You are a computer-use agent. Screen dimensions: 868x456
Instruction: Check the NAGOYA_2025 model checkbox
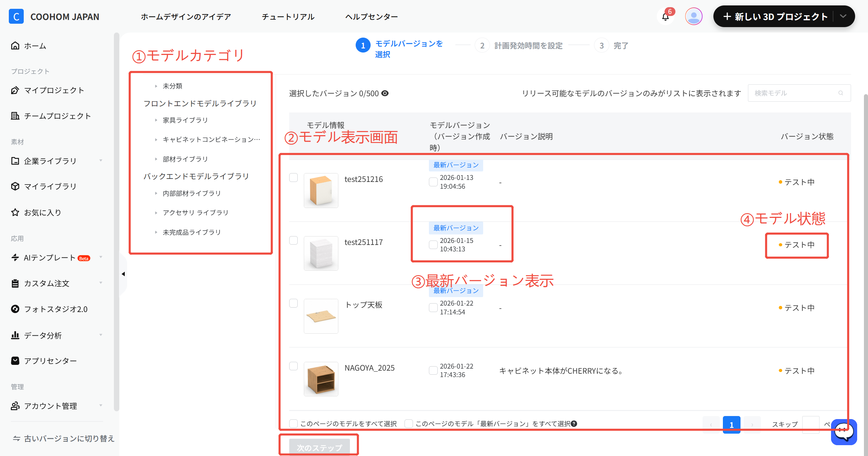(x=293, y=366)
